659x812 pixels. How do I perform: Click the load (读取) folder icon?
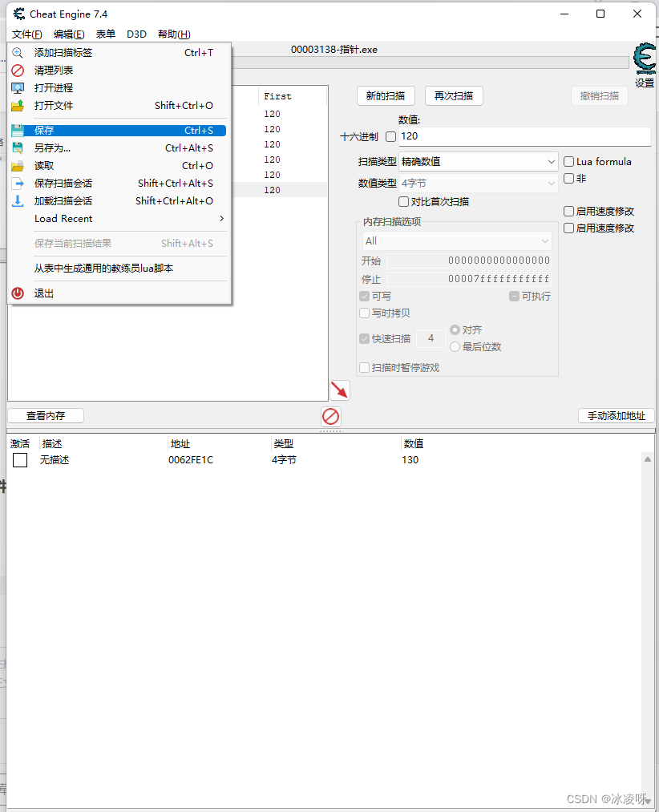18,166
